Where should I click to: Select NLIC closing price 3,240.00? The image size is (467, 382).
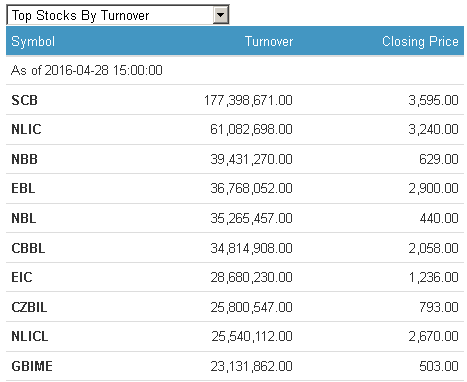point(434,129)
